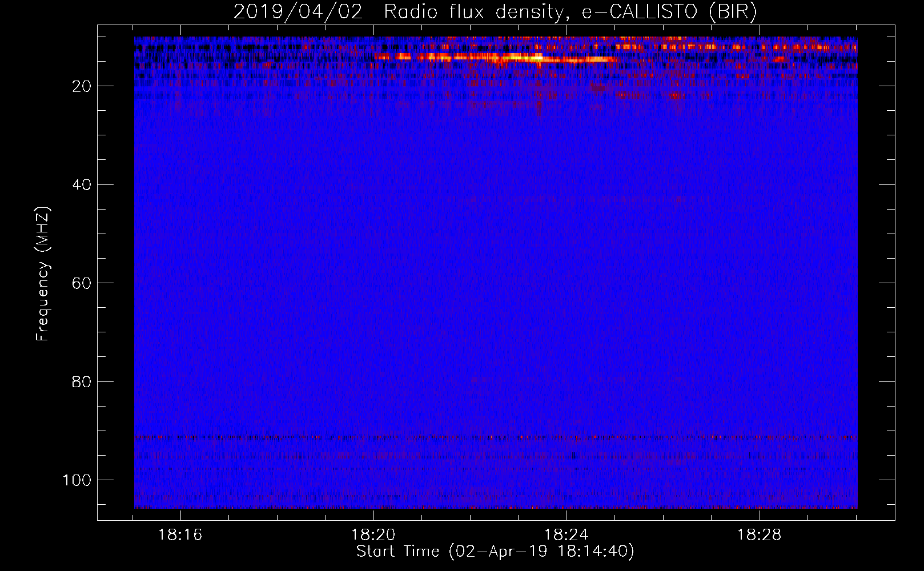Click the 18:24 time tick label

pos(567,535)
